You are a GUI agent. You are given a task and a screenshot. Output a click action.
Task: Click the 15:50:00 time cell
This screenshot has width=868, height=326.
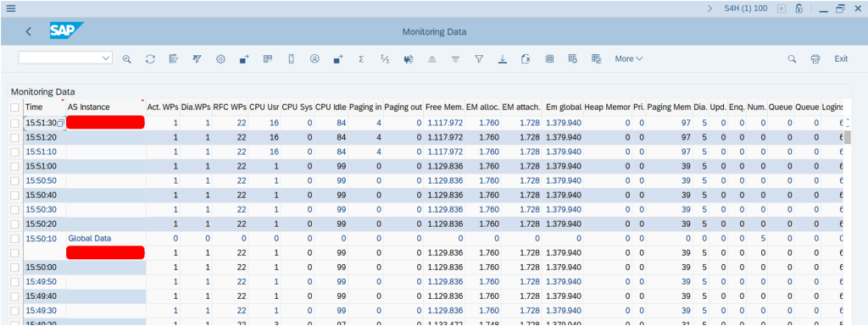tap(45, 267)
